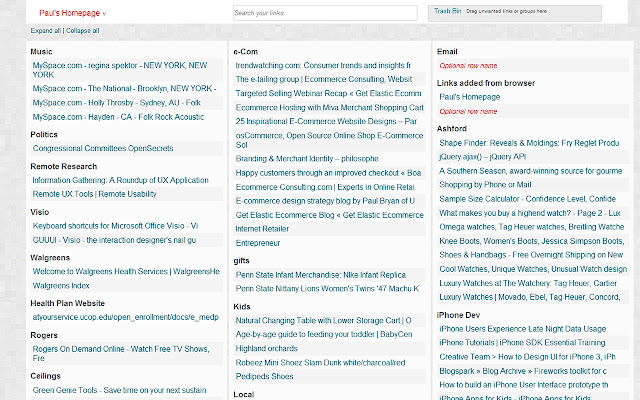Open the Paul's Homepage dropdown menu

point(72,13)
